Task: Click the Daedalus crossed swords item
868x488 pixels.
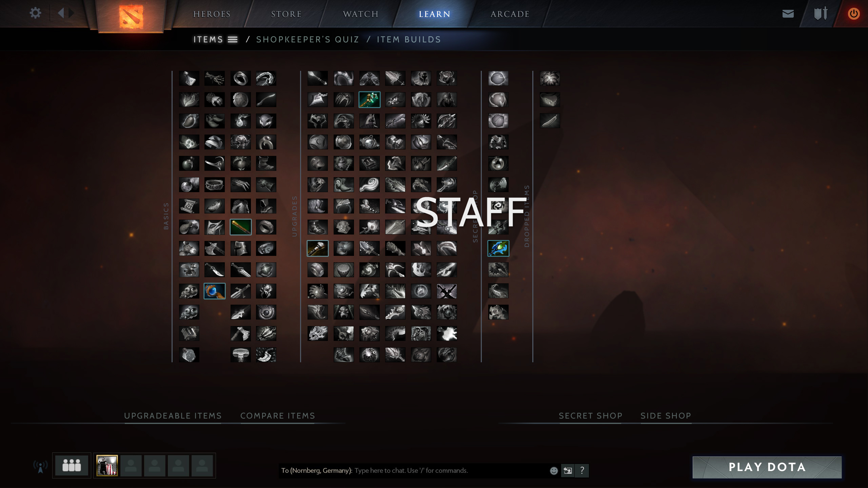Action: (447, 291)
